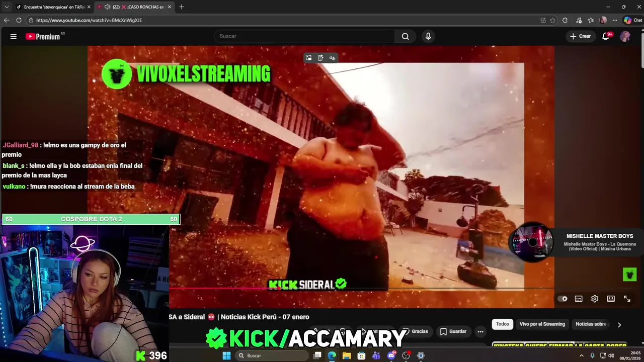Save video with Guardar button
Screen dimensions: 644x362
[453, 331]
